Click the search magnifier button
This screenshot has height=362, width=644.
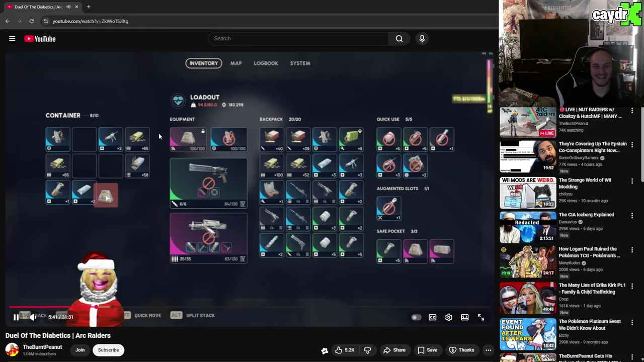(x=399, y=39)
